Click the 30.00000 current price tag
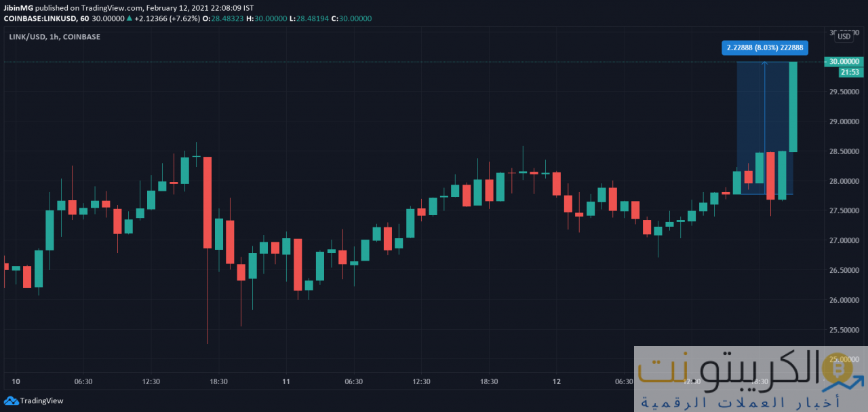868x412 pixels. click(845, 62)
